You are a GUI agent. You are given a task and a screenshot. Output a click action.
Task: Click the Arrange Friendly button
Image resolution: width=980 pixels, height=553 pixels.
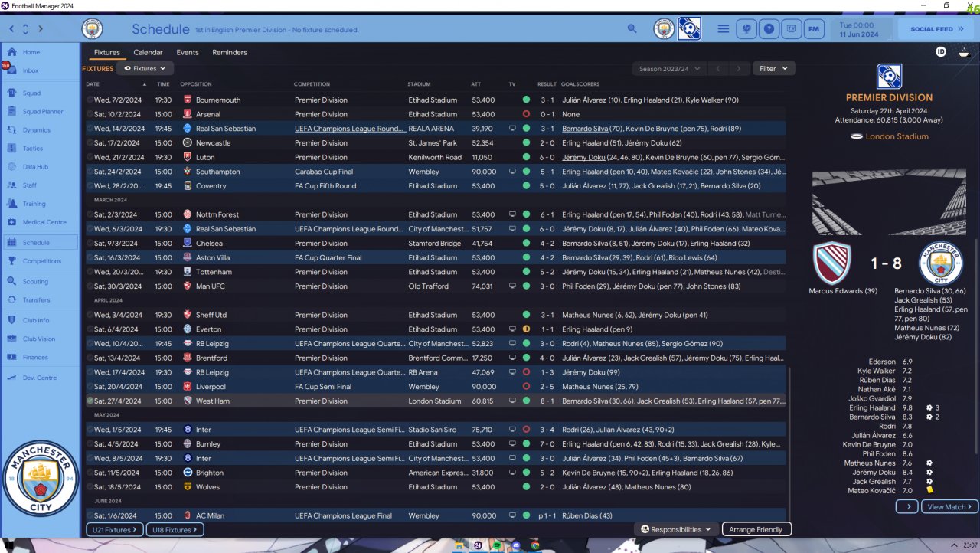756,529
